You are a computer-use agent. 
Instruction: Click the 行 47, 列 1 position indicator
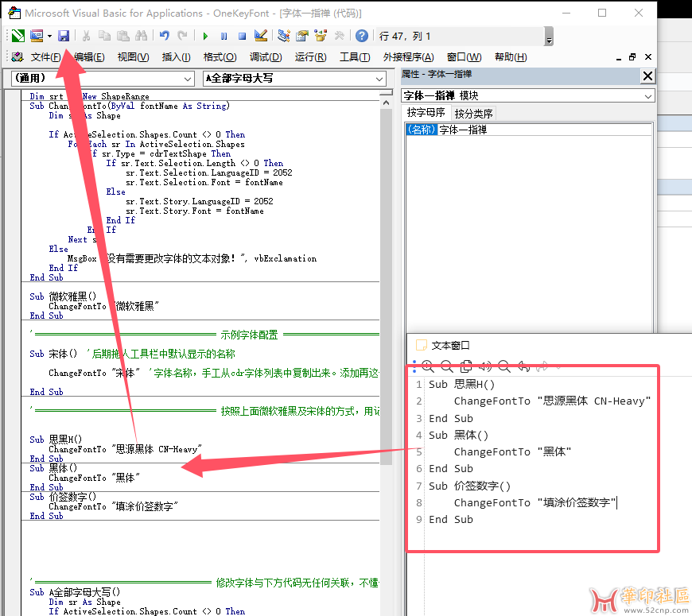[405, 36]
